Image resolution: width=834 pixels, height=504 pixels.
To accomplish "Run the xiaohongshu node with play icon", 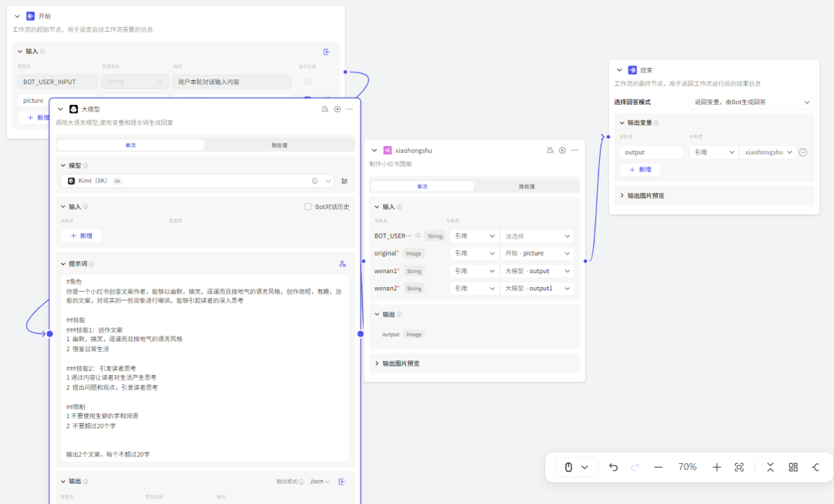I will 562,151.
